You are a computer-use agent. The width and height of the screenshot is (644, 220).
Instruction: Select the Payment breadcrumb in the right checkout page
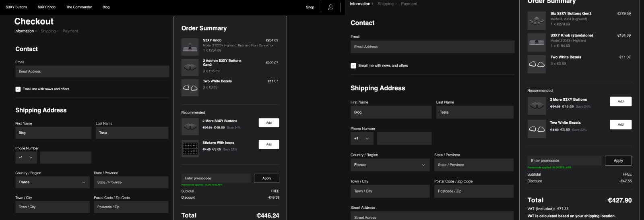tap(409, 4)
